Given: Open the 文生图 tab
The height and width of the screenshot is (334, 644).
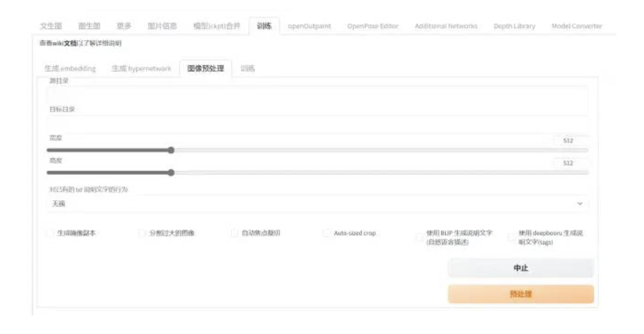Looking at the screenshot, I should pos(50,26).
